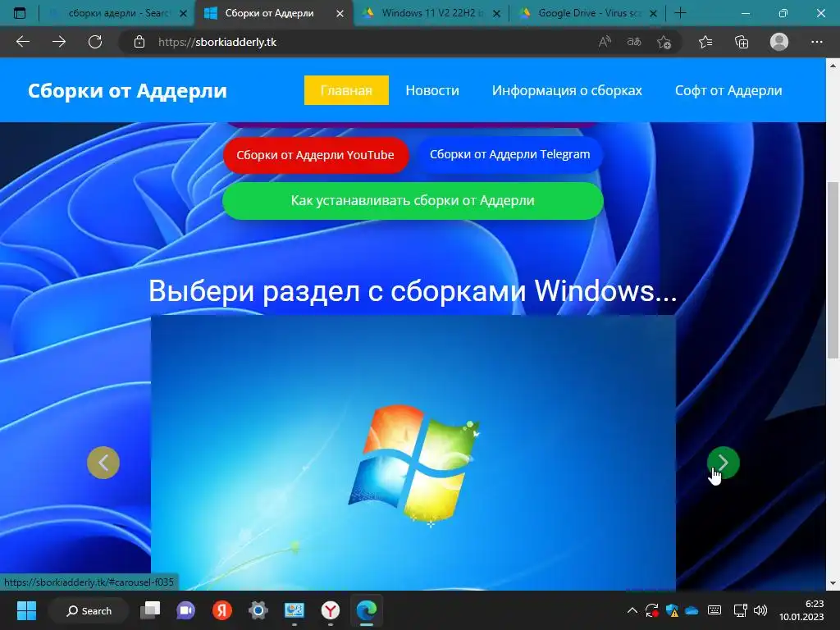The width and height of the screenshot is (840, 630).
Task: Close the Windows 11 V2 22H2 tab
Action: 496,13
